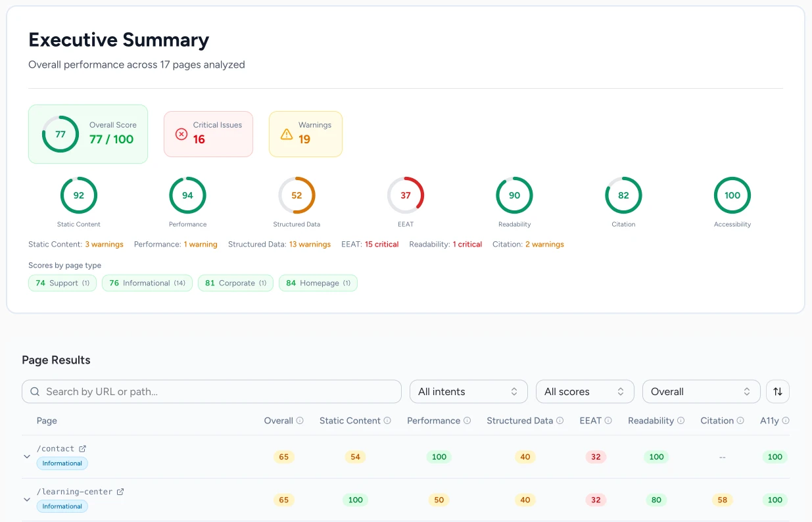This screenshot has width=812, height=522.
Task: Open the Overall sort column dropdown
Action: click(x=701, y=391)
